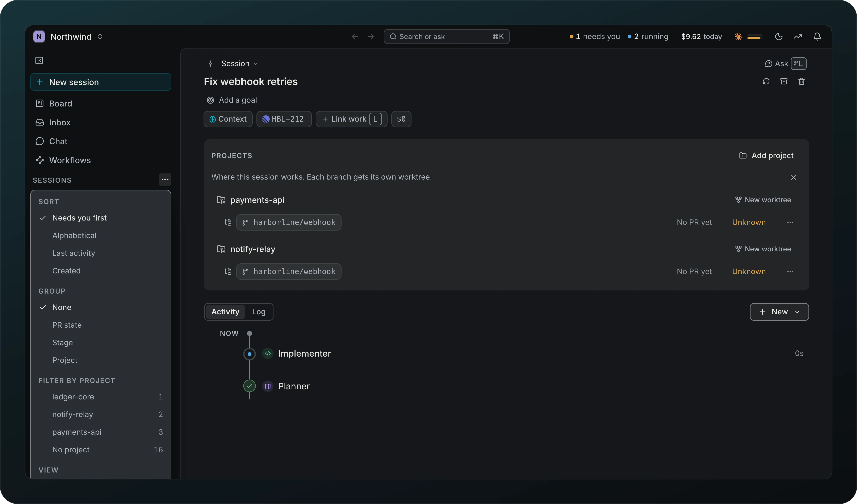857x504 pixels.
Task: Open the HBL-212 linked issue chip
Action: [284, 119]
